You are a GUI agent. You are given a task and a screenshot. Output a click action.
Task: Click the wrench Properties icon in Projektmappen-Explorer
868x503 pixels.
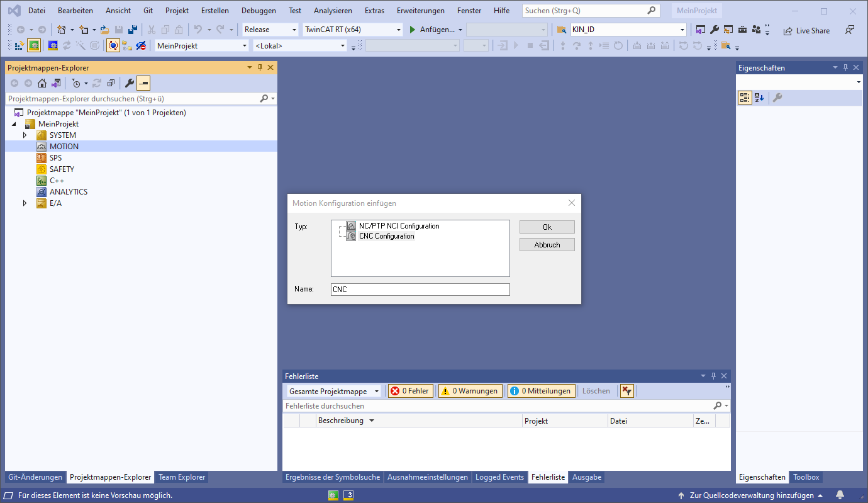(130, 83)
